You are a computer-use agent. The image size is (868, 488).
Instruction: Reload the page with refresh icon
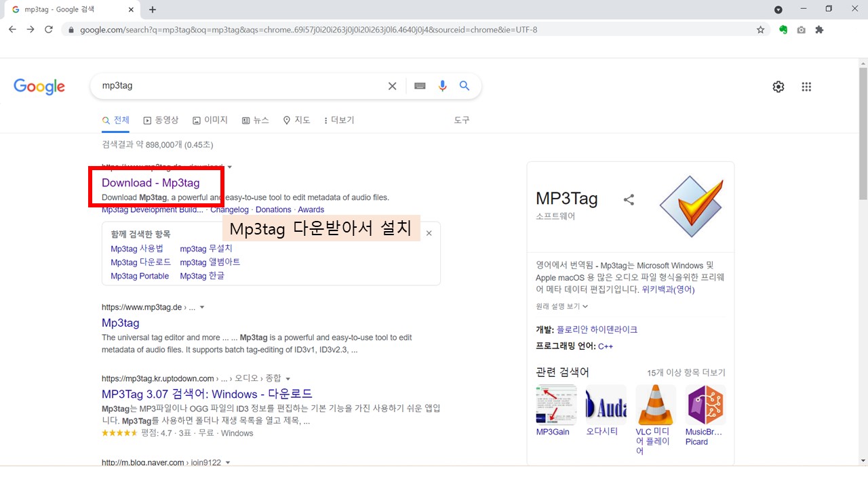coord(49,30)
